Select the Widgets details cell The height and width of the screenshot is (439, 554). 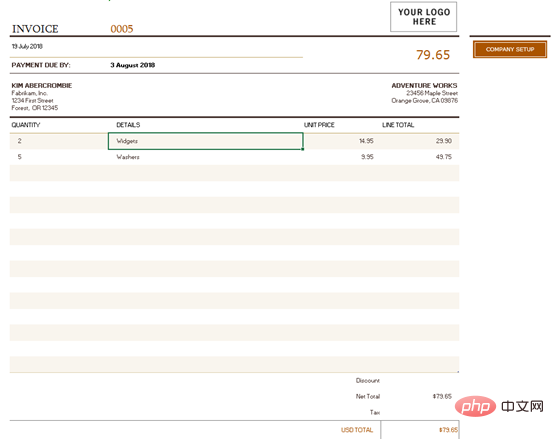(x=206, y=141)
